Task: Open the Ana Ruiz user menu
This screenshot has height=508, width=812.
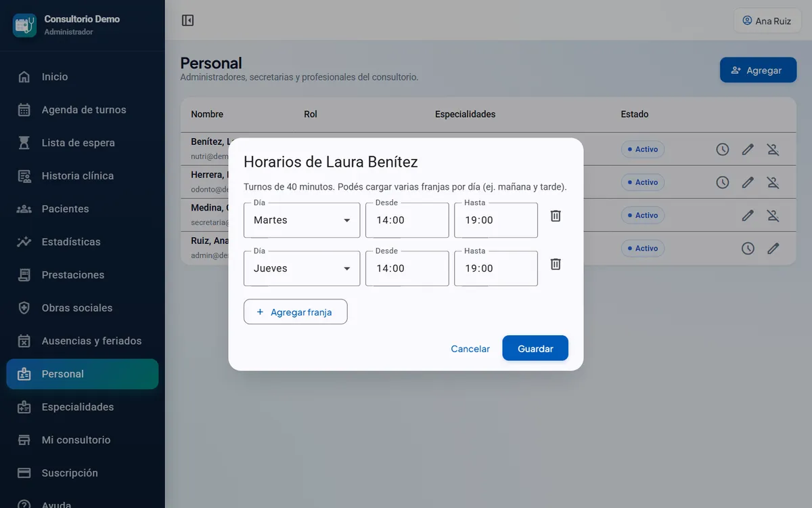Action: coord(767,21)
